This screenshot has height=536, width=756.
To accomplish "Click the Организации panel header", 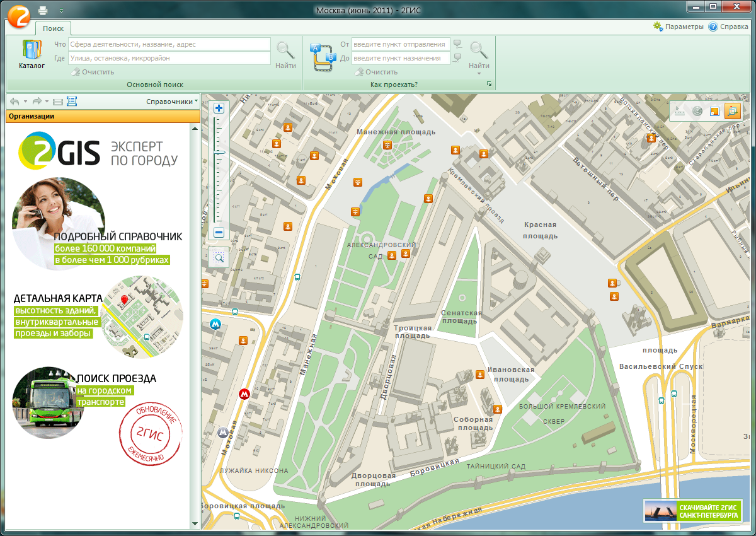I will [103, 116].
